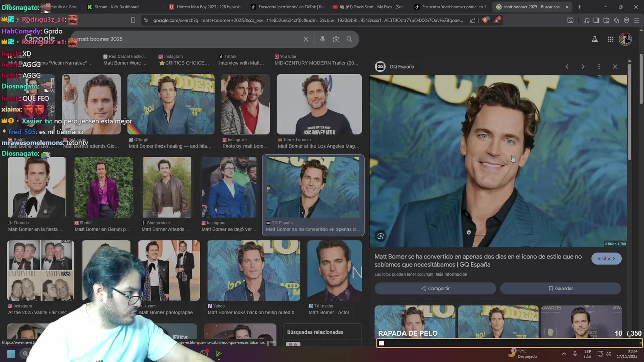Go to previous image in preview panel
This screenshot has width=644, height=362.
(x=567, y=67)
